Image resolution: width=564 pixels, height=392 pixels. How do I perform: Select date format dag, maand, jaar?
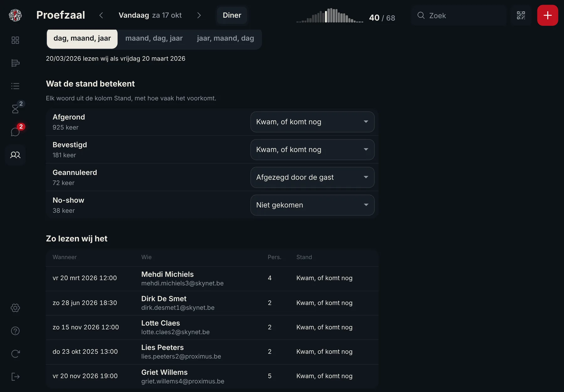click(82, 39)
